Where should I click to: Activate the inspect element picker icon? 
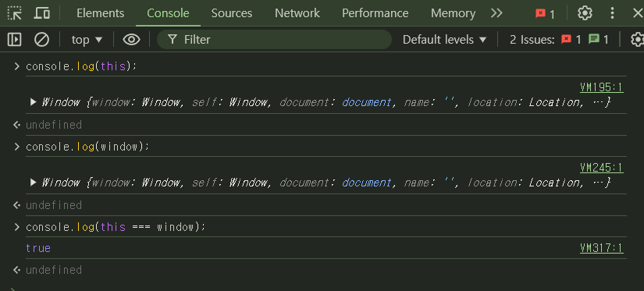click(x=15, y=13)
